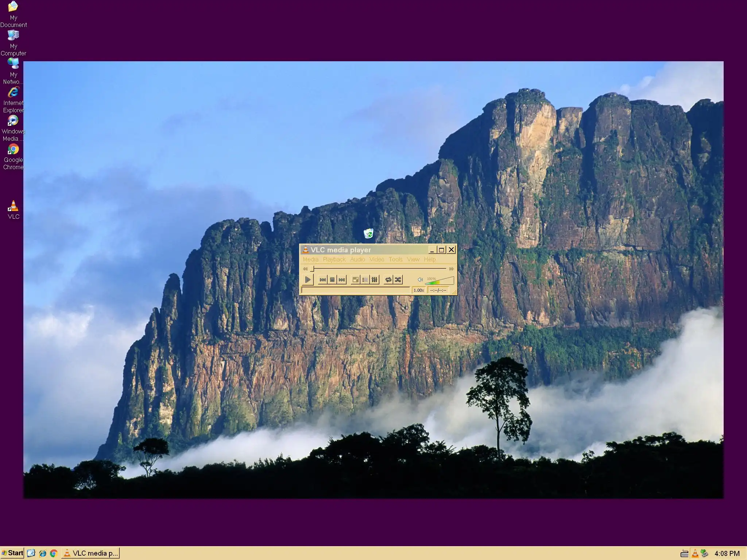Skip to next media track
Image resolution: width=747 pixels, height=560 pixels.
(x=342, y=280)
